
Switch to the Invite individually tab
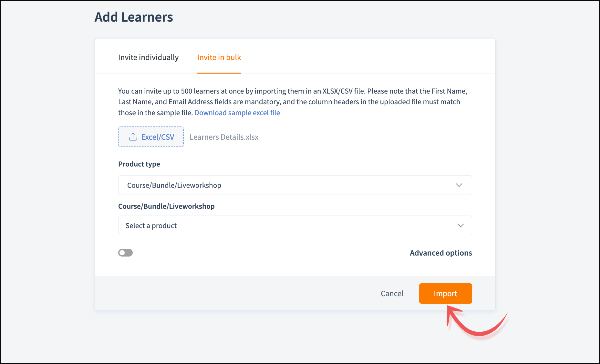coord(148,57)
